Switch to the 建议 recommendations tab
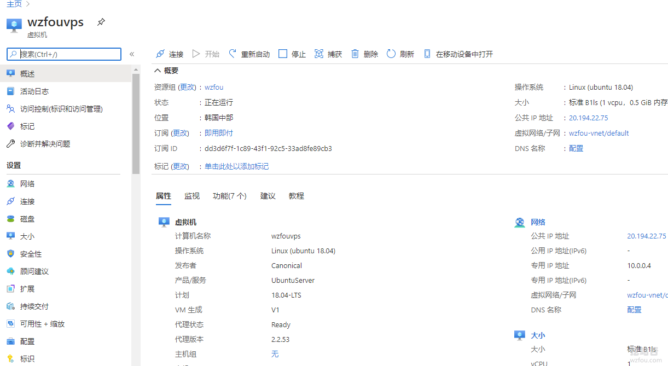This screenshot has width=668, height=366. 268,196
